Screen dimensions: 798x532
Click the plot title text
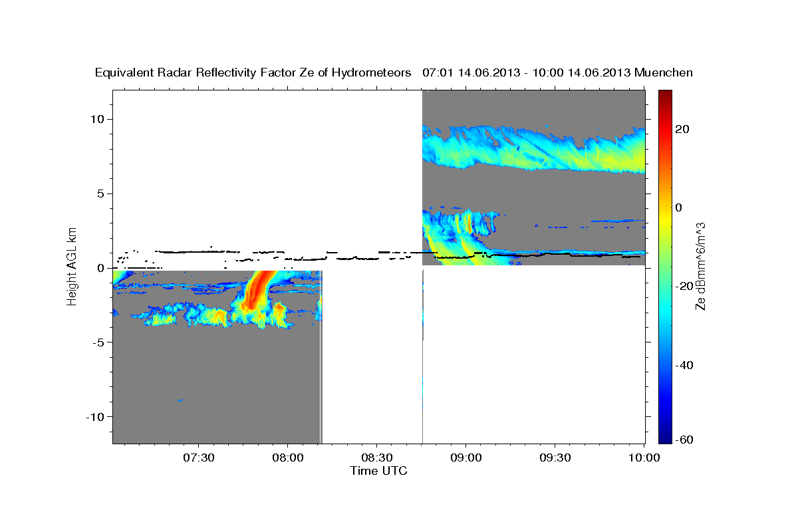pyautogui.click(x=394, y=72)
